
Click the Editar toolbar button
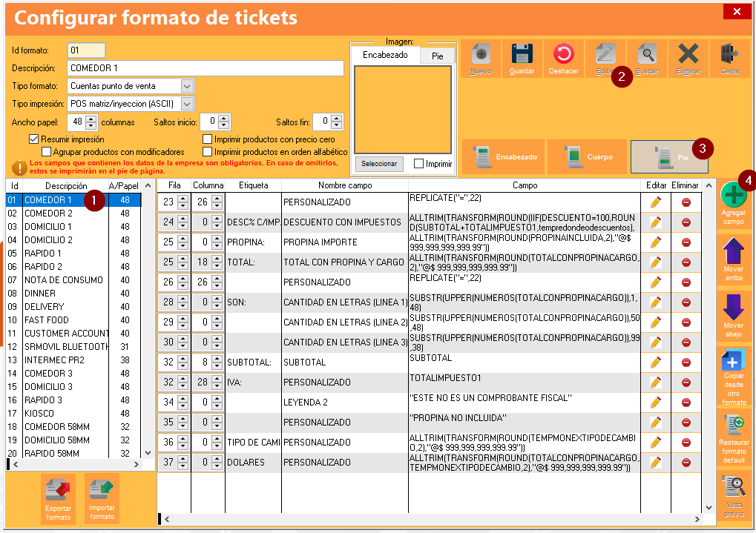pyautogui.click(x=605, y=59)
